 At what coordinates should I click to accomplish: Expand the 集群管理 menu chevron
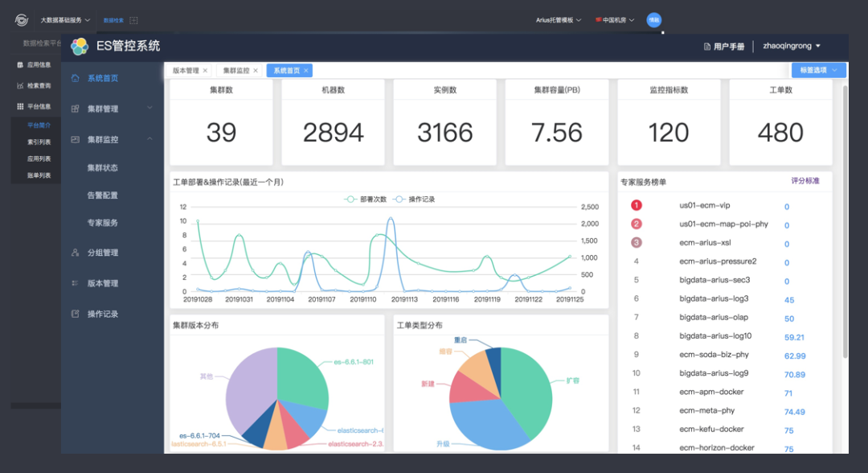(x=149, y=108)
